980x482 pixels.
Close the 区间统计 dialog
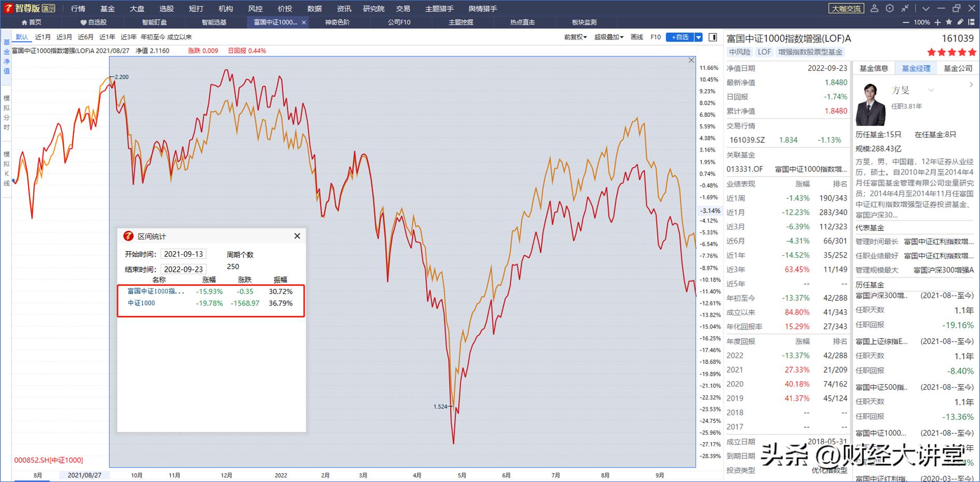[297, 236]
